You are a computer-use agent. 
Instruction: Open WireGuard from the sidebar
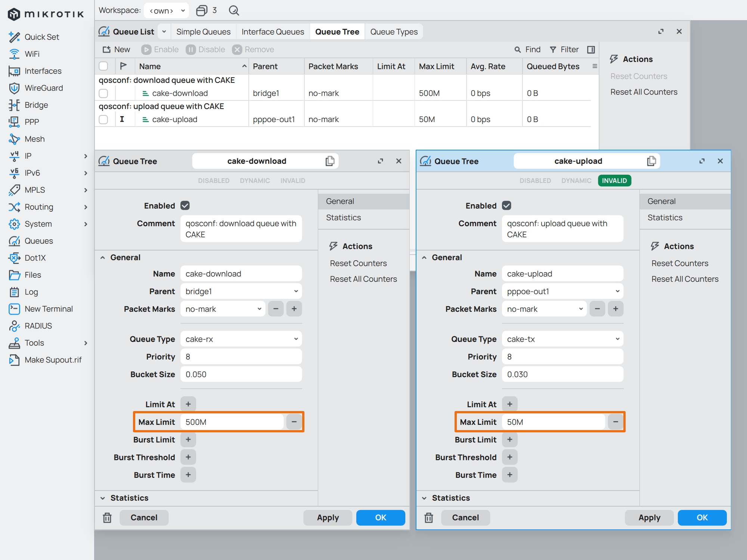[44, 88]
